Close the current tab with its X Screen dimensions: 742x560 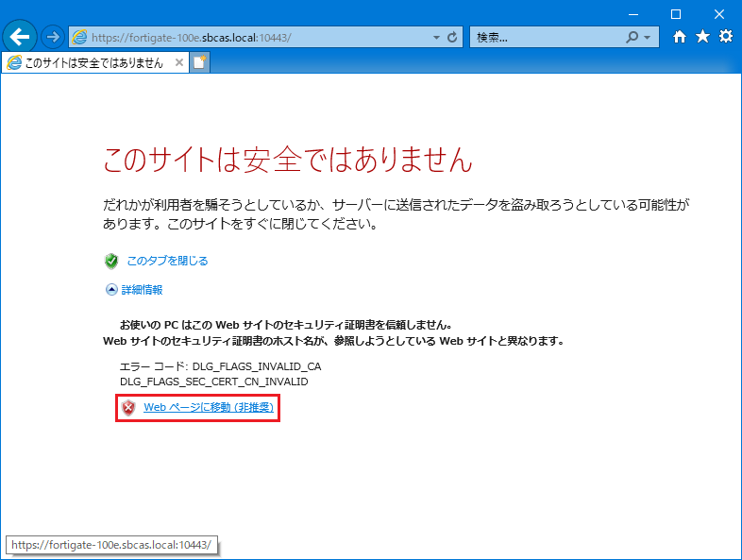point(178,62)
